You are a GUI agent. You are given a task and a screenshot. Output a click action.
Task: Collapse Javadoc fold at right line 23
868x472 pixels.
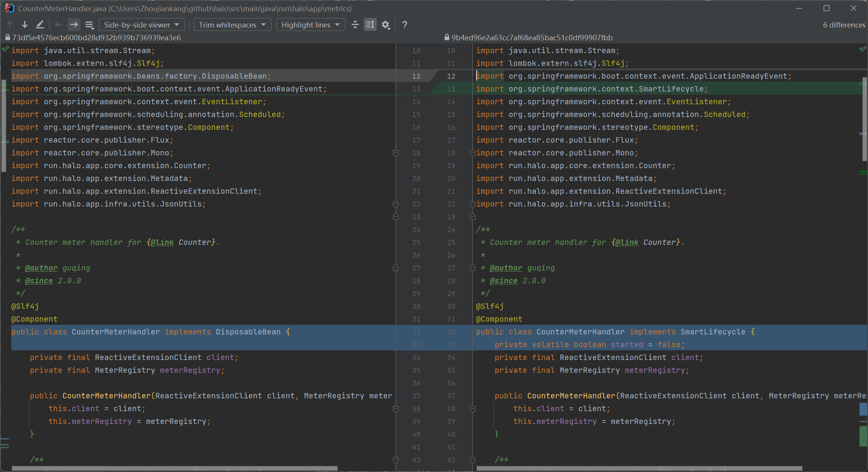coord(473,217)
